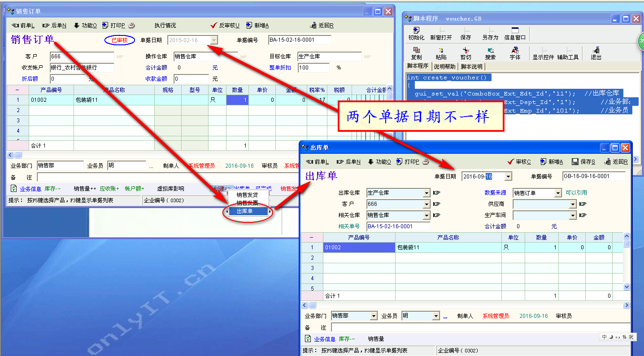Click the hand pointer icon beside 出库仓库
This screenshot has width=644, height=356.
coord(436,193)
